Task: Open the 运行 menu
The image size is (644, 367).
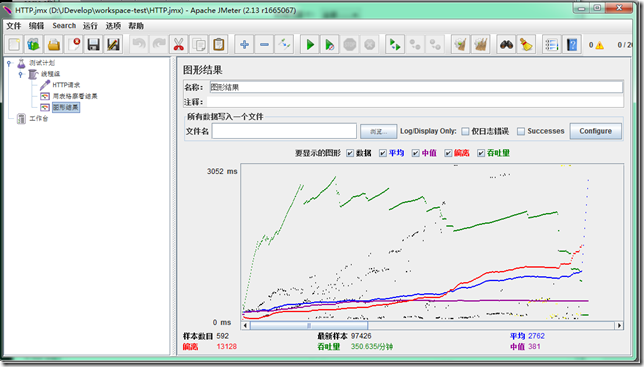Action: pyautogui.click(x=90, y=26)
